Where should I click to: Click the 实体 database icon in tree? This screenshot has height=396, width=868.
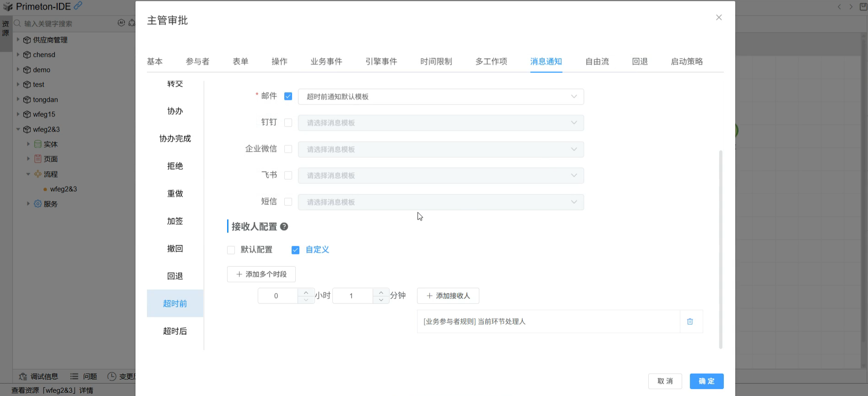point(38,144)
